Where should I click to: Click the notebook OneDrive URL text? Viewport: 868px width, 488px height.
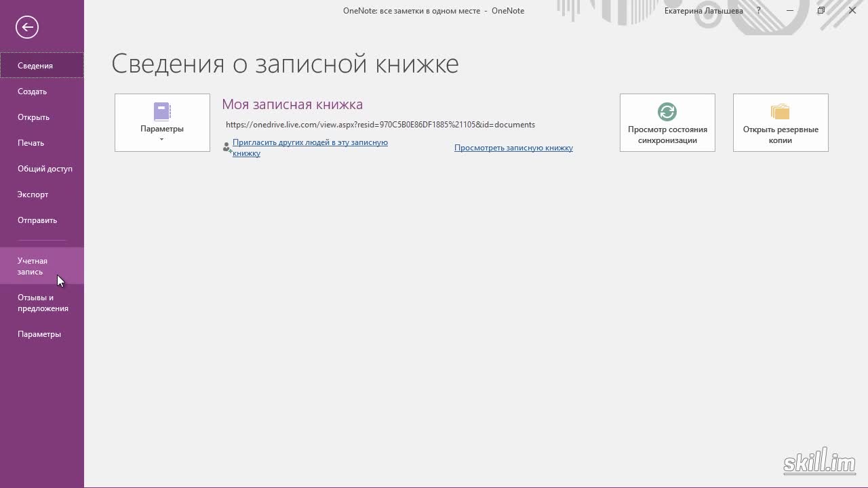(x=380, y=125)
